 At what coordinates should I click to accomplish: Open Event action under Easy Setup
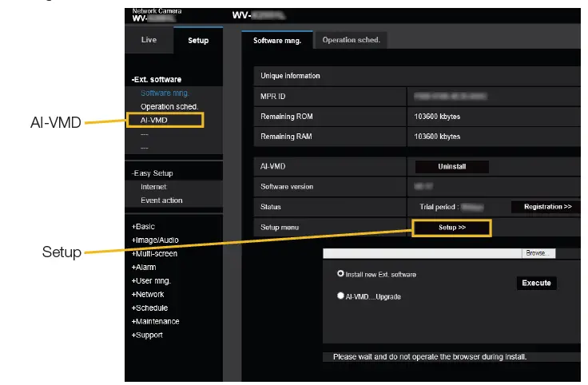(x=161, y=200)
